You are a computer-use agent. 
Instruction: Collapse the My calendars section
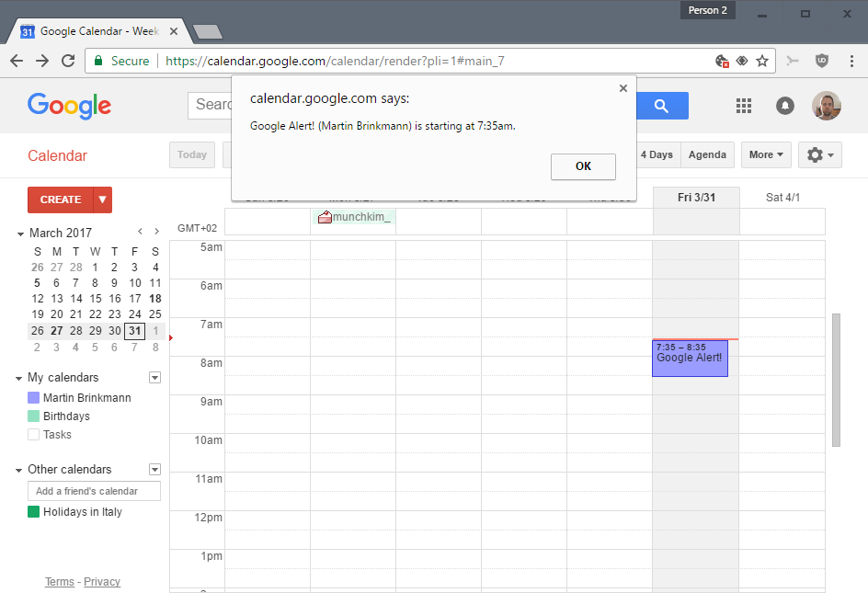click(18, 378)
